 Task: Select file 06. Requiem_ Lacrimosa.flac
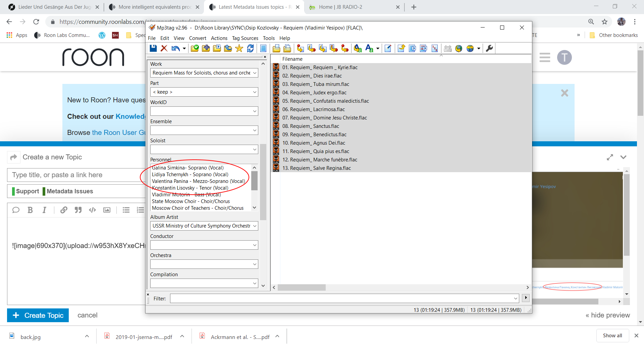click(x=313, y=109)
